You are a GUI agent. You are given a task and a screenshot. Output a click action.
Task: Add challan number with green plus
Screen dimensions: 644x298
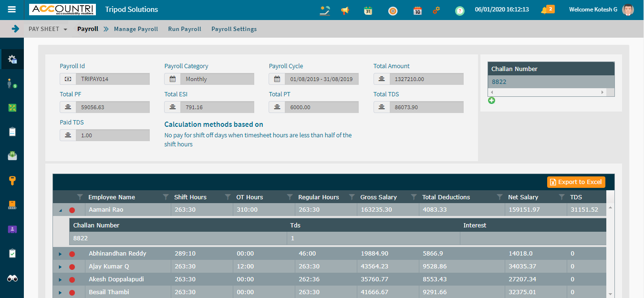[491, 100]
